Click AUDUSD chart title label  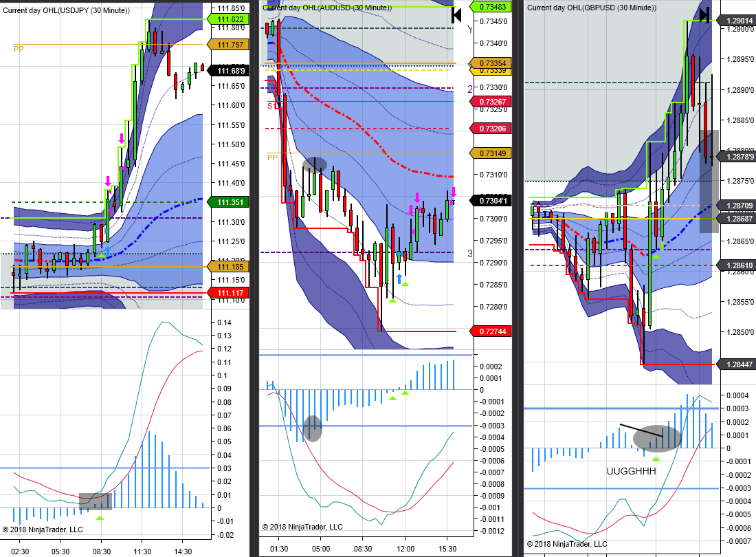(327, 8)
